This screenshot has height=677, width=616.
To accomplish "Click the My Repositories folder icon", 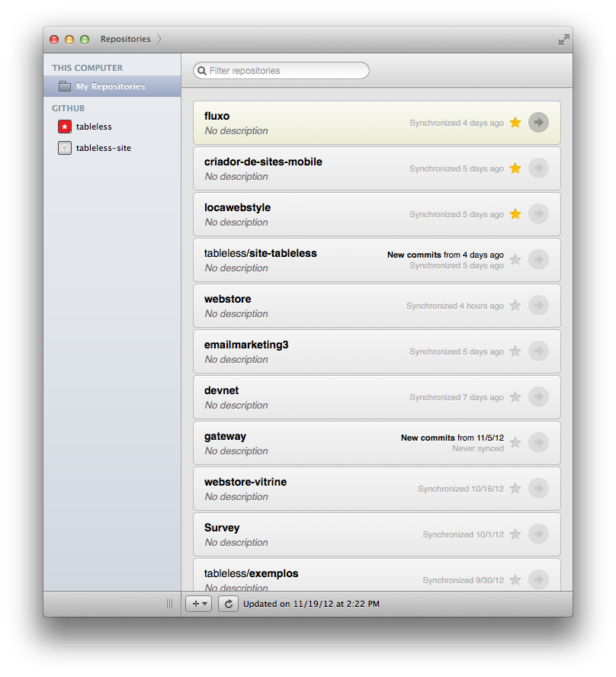I will 65,86.
